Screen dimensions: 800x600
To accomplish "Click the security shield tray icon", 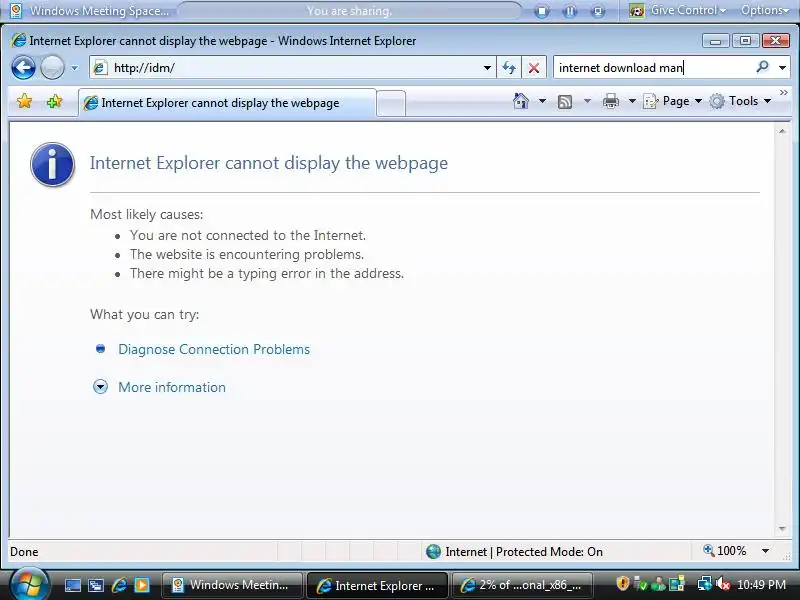I will click(622, 584).
